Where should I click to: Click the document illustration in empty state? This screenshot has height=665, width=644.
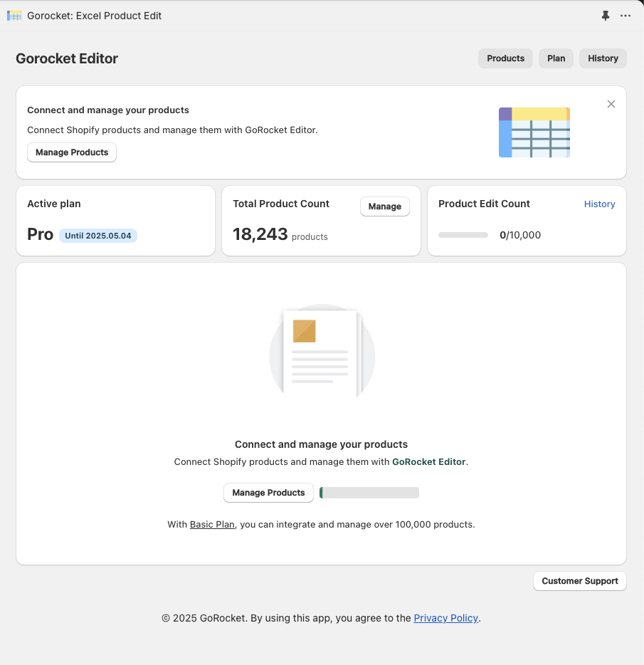pyautogui.click(x=322, y=353)
